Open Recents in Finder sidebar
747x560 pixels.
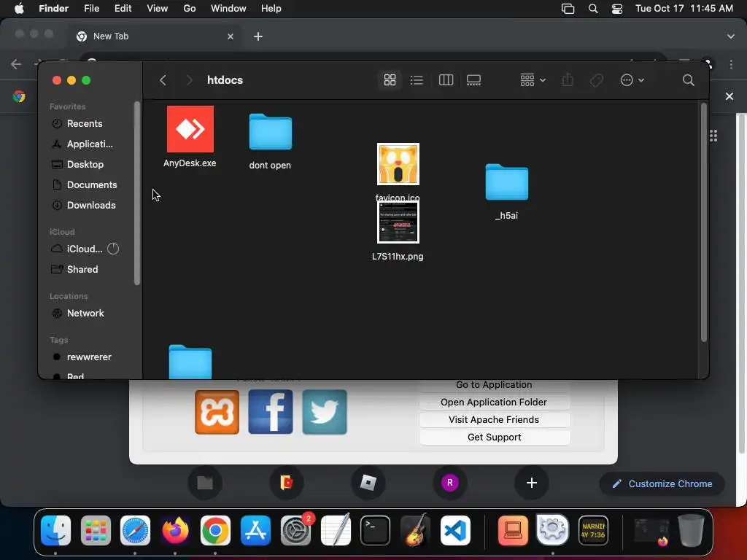tap(85, 124)
